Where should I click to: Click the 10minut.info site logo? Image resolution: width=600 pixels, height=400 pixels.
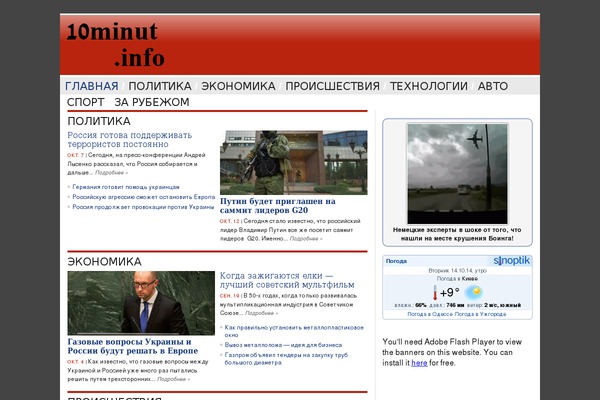click(x=116, y=44)
